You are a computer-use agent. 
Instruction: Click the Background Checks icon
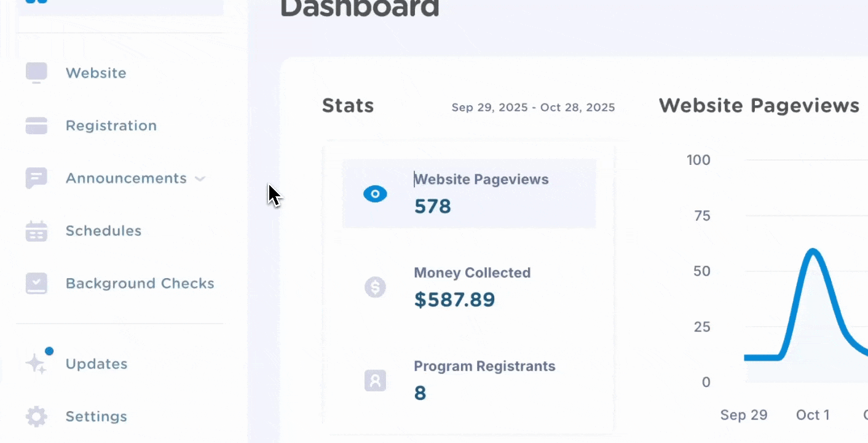coord(36,284)
